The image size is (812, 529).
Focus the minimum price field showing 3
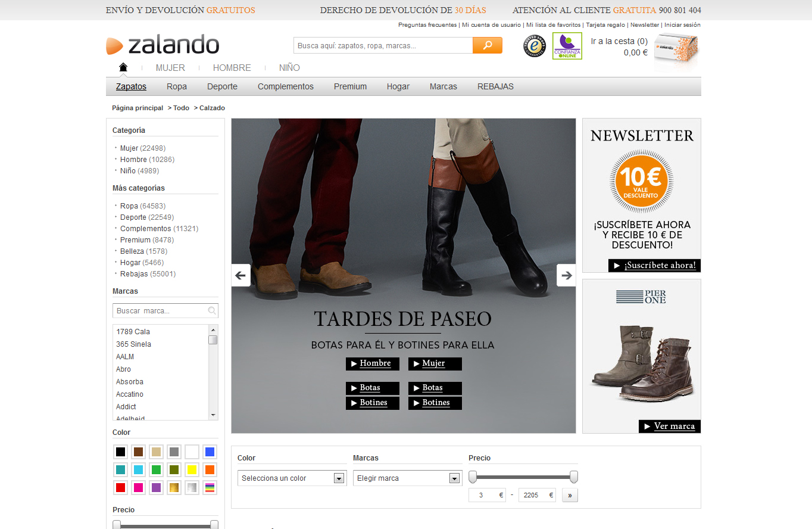(x=487, y=495)
